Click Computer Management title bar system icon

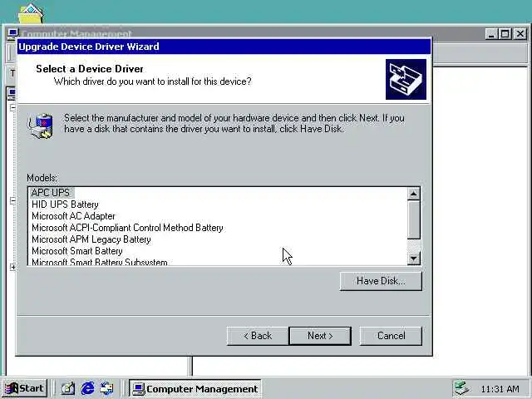tap(12, 33)
